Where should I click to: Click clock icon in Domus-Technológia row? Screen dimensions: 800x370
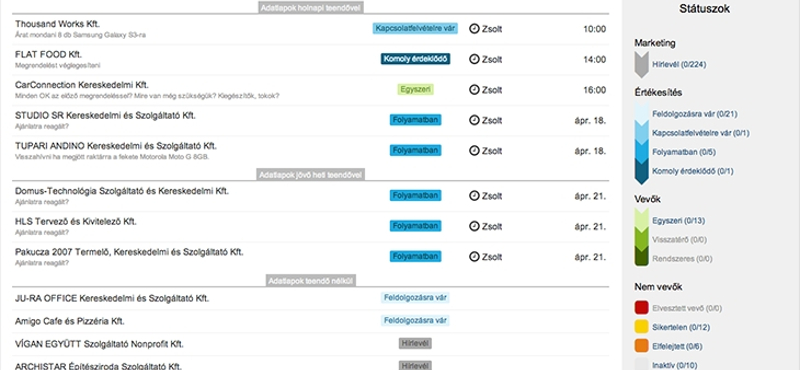pyautogui.click(x=474, y=196)
